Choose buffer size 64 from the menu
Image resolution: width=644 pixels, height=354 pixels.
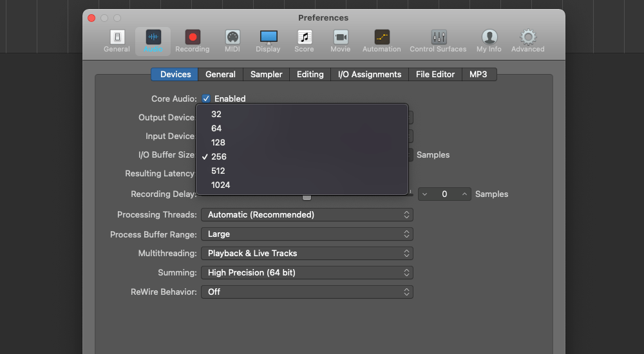coord(302,128)
